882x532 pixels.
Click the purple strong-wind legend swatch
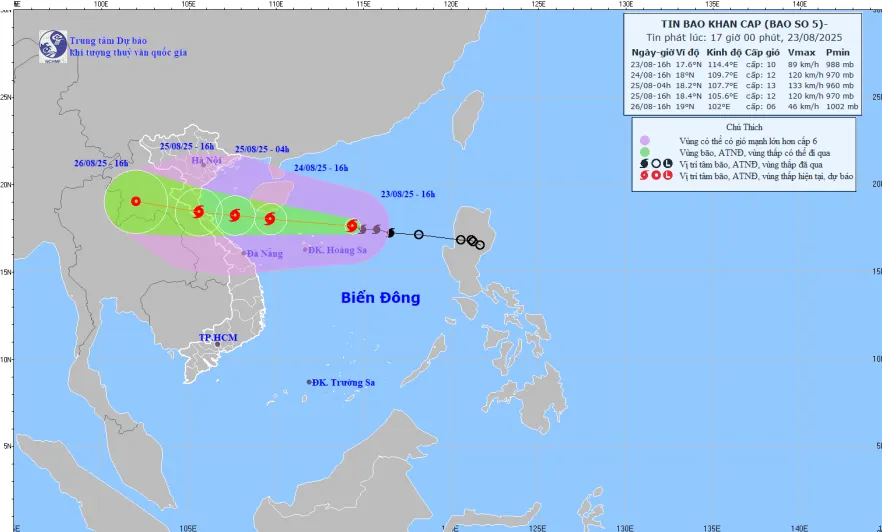tap(645, 140)
